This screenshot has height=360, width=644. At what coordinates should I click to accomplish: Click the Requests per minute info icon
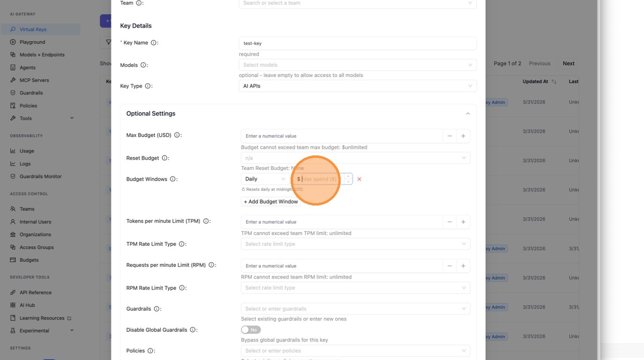(x=211, y=265)
